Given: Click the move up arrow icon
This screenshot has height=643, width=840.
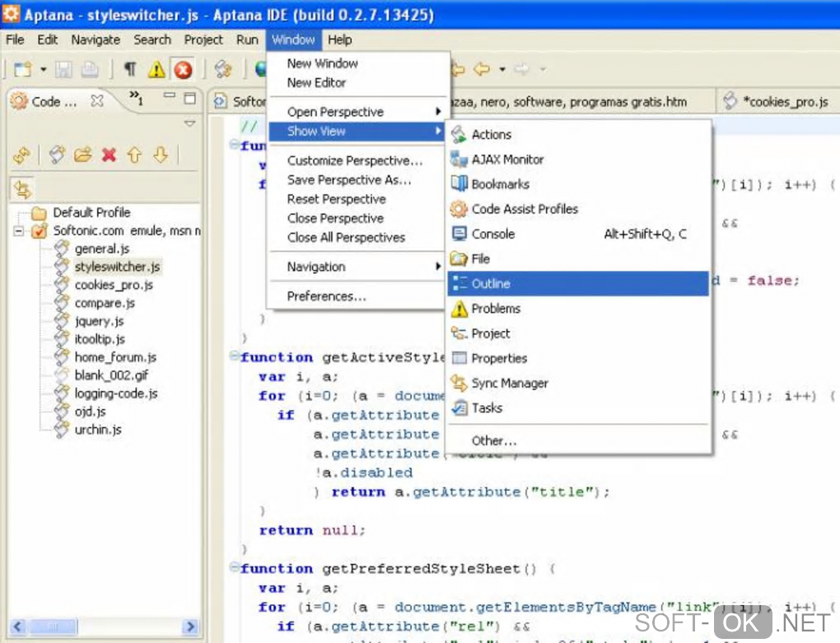Looking at the screenshot, I should pyautogui.click(x=134, y=156).
